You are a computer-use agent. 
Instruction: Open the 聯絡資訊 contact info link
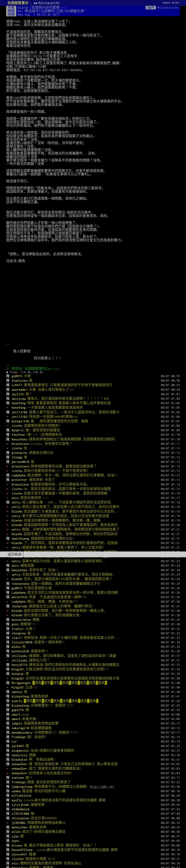coord(166,3)
